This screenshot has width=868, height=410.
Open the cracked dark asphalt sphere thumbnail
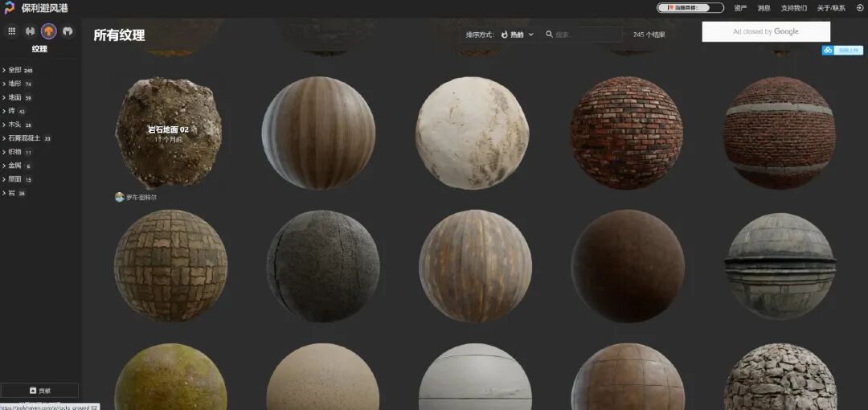coord(323,266)
